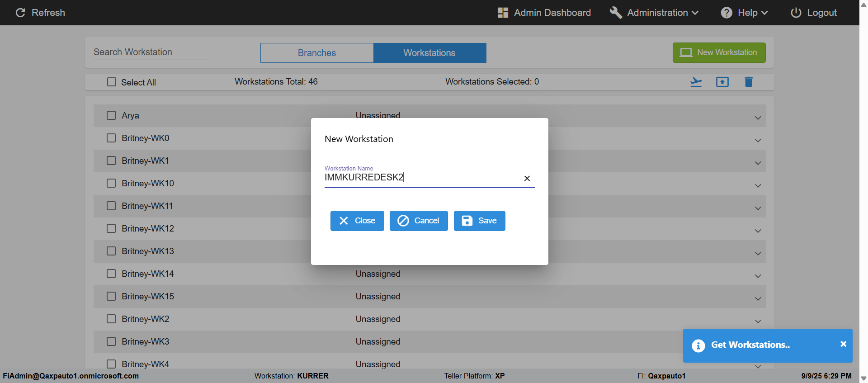The height and width of the screenshot is (383, 868).
Task: Click the delete trash can icon
Action: pyautogui.click(x=749, y=82)
